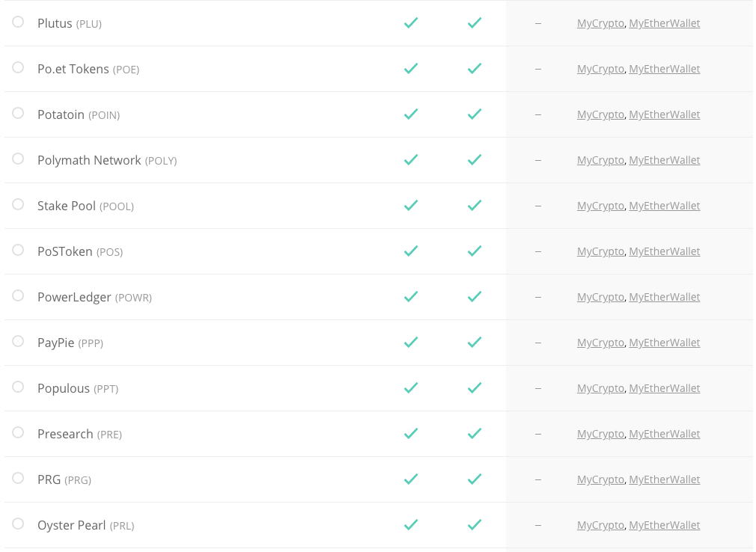756x552 pixels.
Task: Click the Presearch (PRE) token name
Action: [x=79, y=434]
